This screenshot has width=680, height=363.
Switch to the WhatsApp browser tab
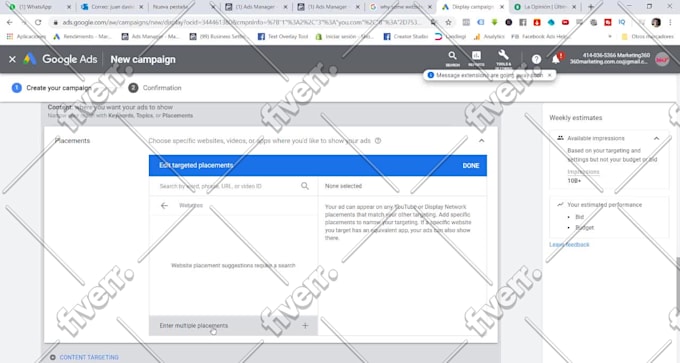[x=38, y=7]
